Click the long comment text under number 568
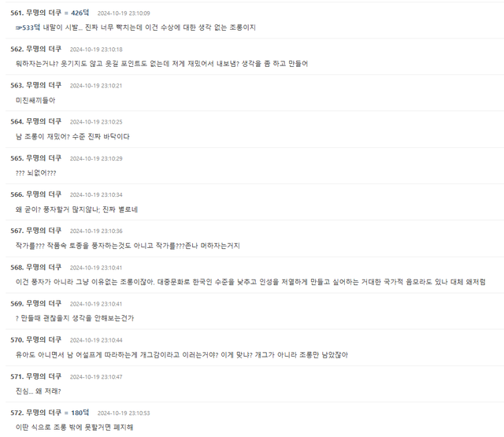Image resolution: width=504 pixels, height=437 pixels. (250, 282)
